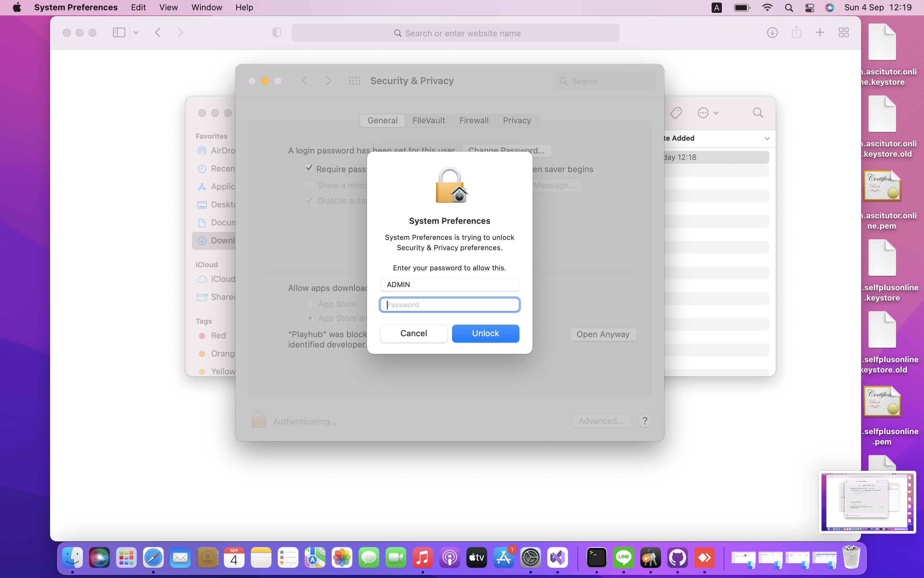Open Keychain Access from the Dock
The width and height of the screenshot is (924, 578).
[650, 558]
